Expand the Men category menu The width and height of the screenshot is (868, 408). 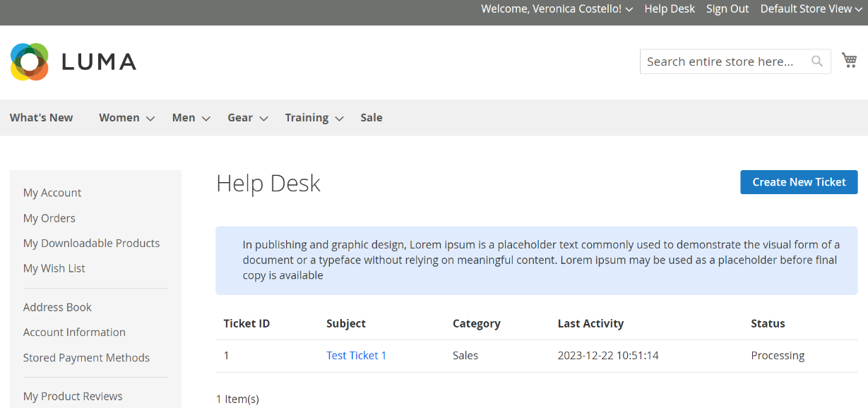[183, 117]
